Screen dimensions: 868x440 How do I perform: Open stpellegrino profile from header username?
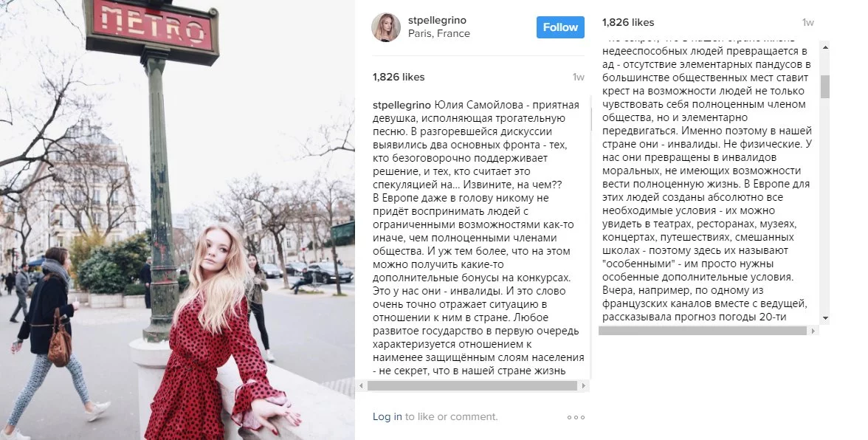click(x=437, y=21)
